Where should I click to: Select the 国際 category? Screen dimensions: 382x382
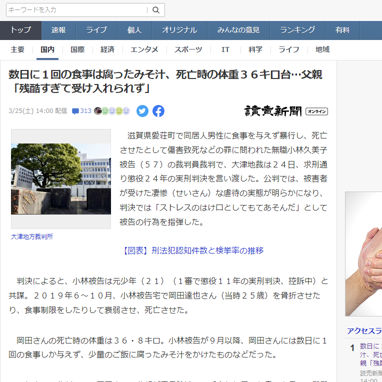[77, 50]
